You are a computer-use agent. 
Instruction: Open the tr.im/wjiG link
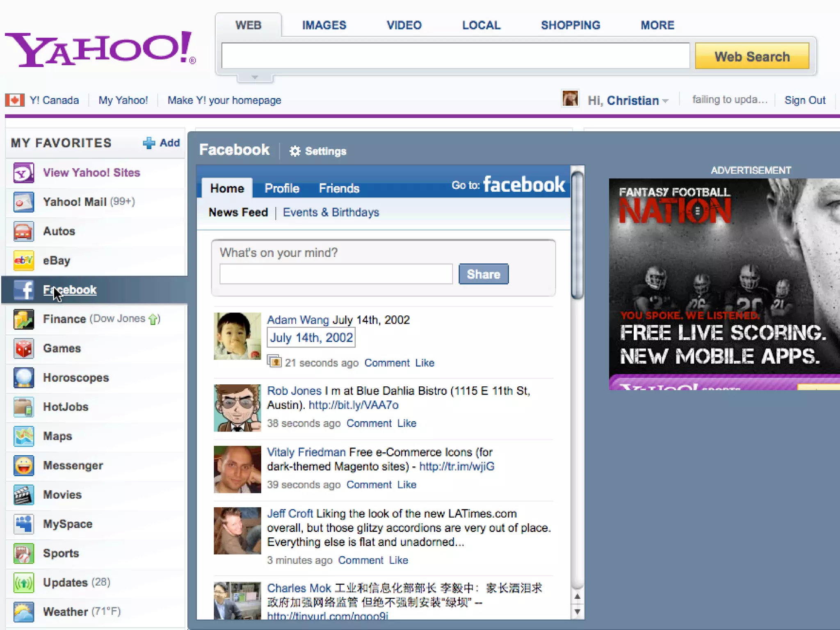(457, 466)
